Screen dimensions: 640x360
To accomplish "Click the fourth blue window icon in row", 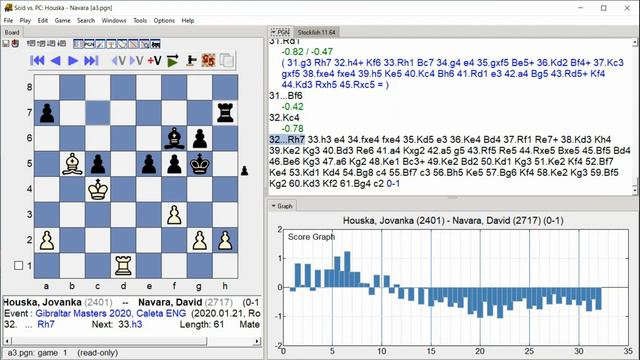I will coord(111,44).
